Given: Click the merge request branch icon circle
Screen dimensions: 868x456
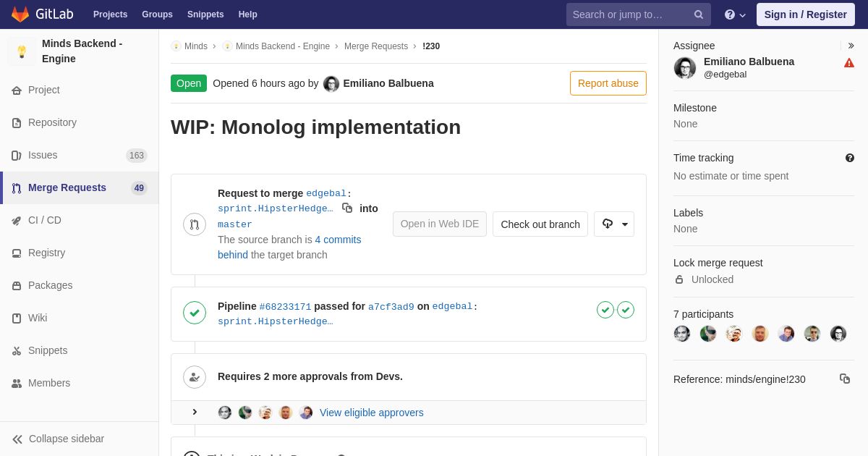Looking at the screenshot, I should click(x=195, y=224).
